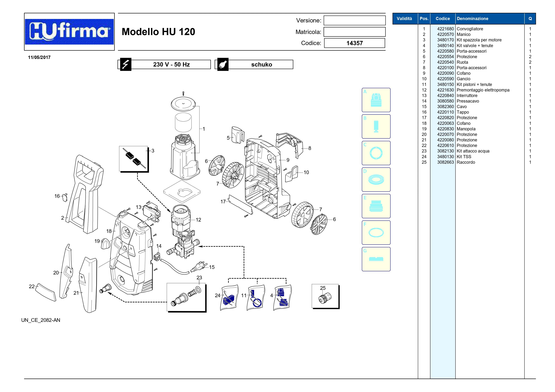Click the Kit attacco acqua box 23
Screen dimensions: 555x392
(186, 297)
